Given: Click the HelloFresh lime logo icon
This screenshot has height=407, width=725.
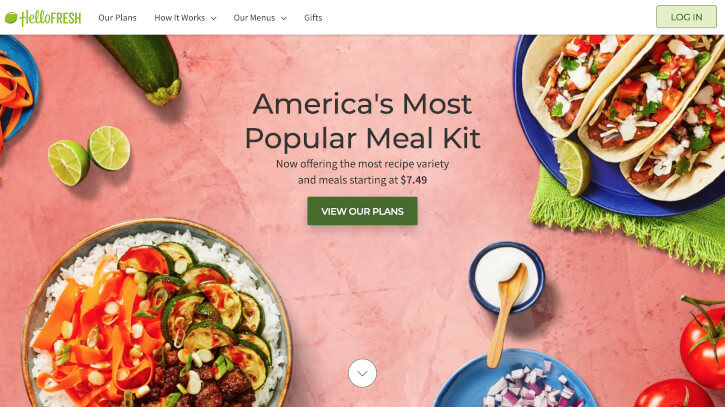Looking at the screenshot, I should click(11, 18).
